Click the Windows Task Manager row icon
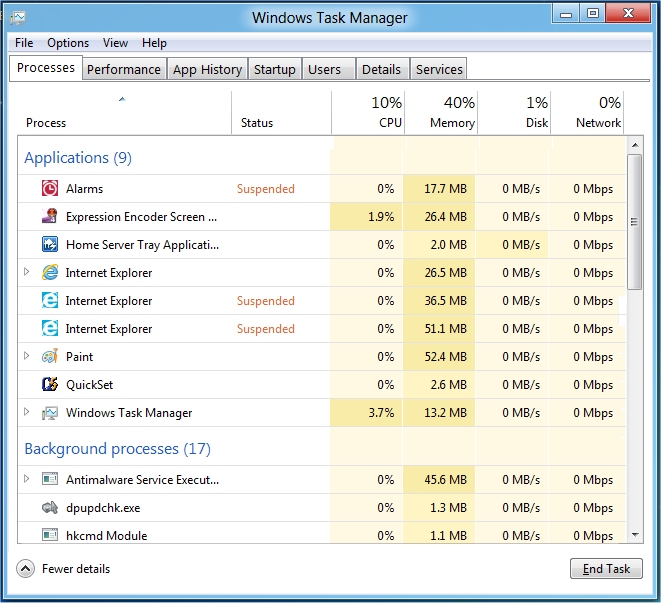 50,413
